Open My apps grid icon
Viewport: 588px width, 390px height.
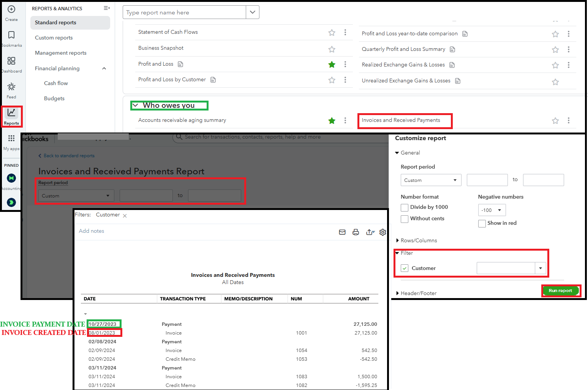coord(11,138)
